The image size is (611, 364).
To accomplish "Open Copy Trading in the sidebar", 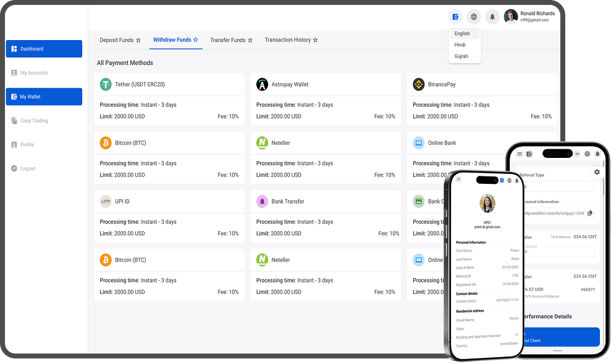I will point(34,121).
